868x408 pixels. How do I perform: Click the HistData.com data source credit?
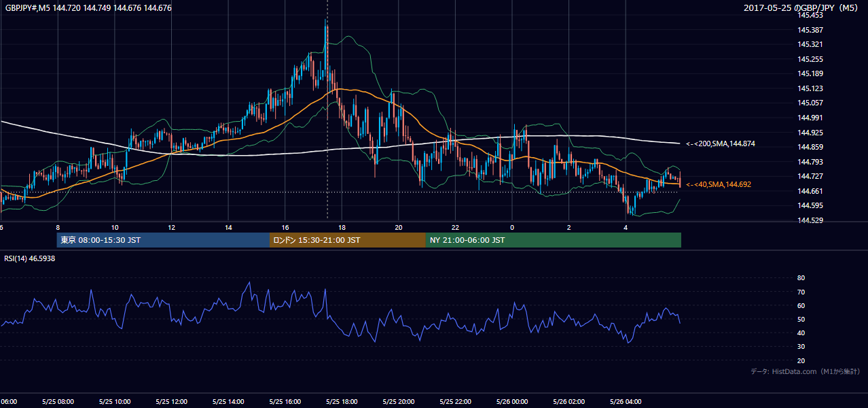pos(806,372)
